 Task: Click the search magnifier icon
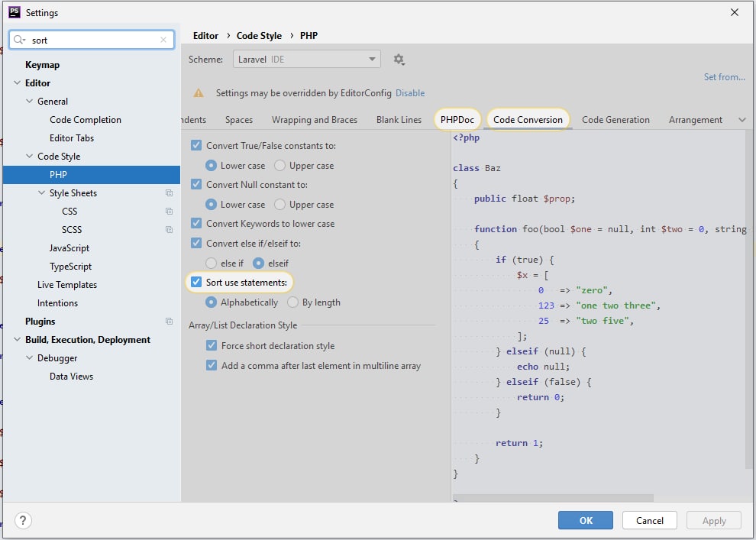pyautogui.click(x=19, y=40)
